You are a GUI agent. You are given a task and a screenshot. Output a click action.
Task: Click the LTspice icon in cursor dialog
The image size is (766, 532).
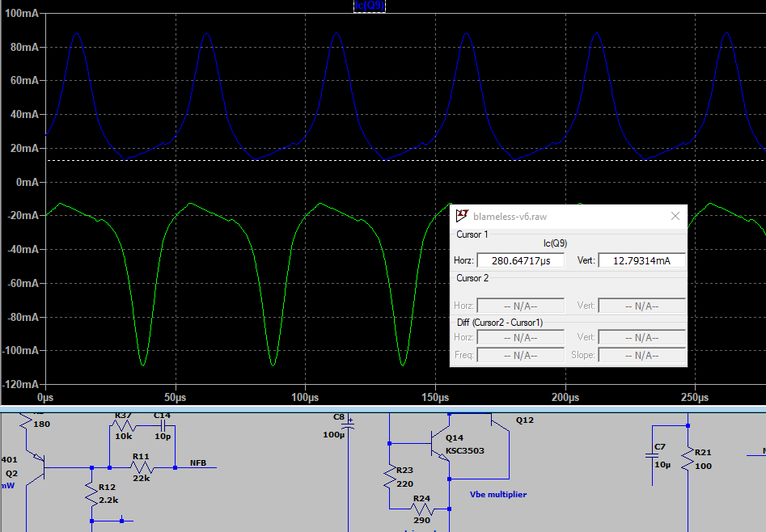point(462,215)
